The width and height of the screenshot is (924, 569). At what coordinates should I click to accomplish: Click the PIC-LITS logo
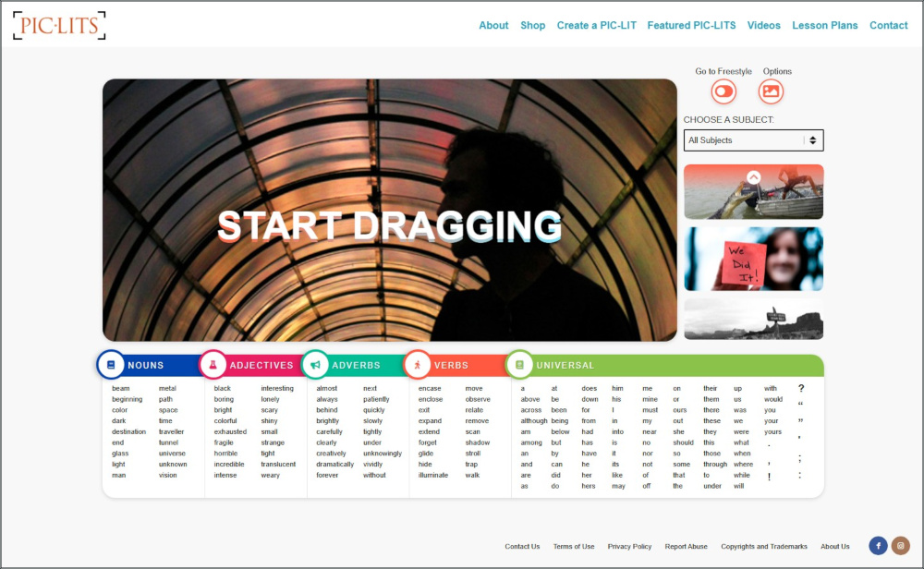[x=59, y=25]
